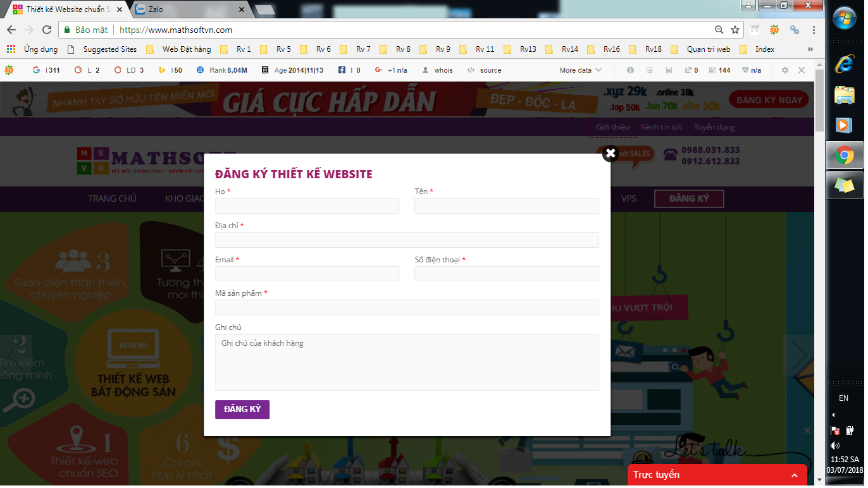
Task: Show more bookmarks with the double chevron
Action: tap(810, 49)
